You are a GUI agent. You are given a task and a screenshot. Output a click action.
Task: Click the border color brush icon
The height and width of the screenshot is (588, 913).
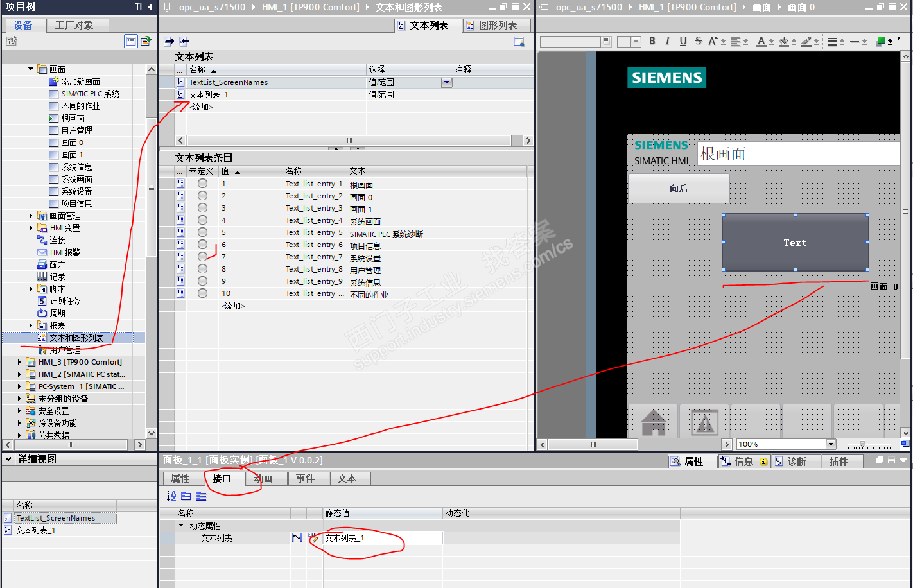(806, 41)
